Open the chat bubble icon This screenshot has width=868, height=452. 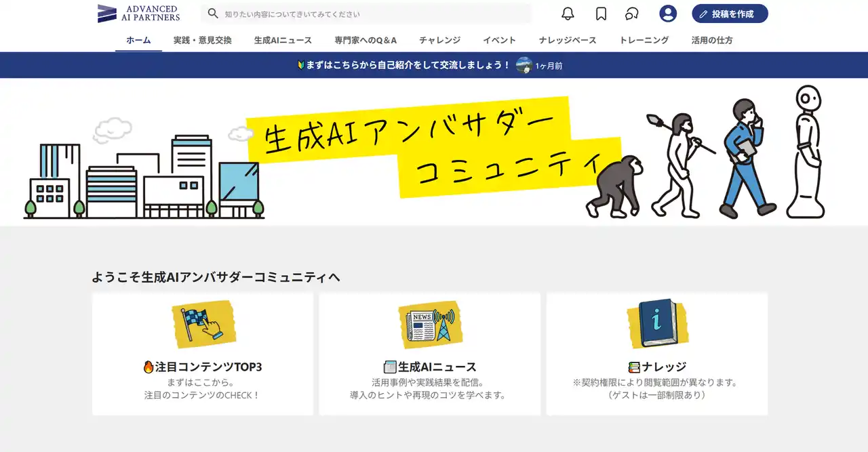coord(632,13)
